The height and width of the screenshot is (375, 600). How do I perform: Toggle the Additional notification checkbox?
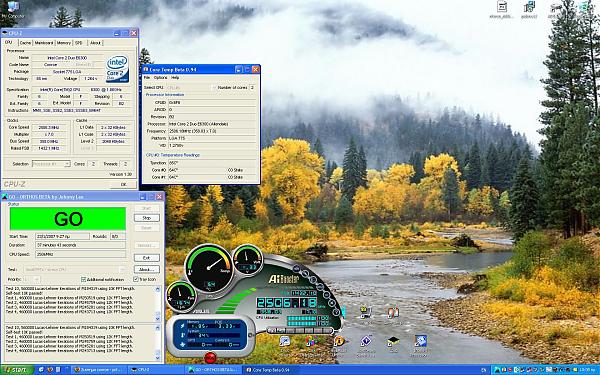click(x=83, y=279)
